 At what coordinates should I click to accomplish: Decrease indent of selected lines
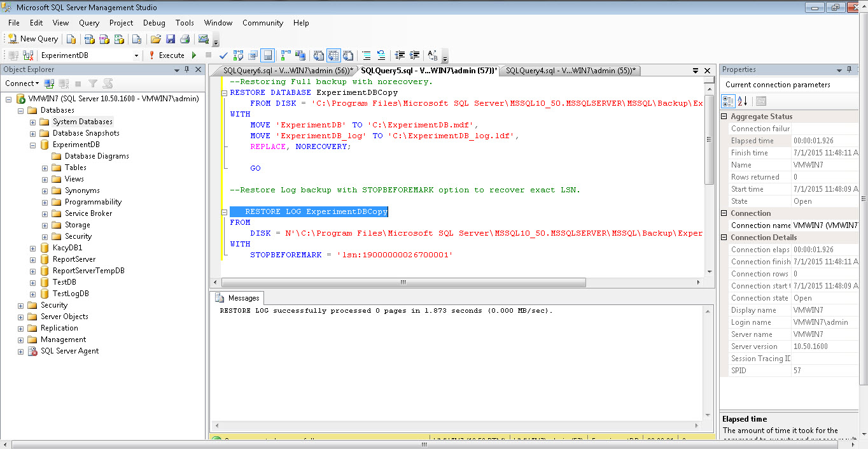[x=400, y=55]
